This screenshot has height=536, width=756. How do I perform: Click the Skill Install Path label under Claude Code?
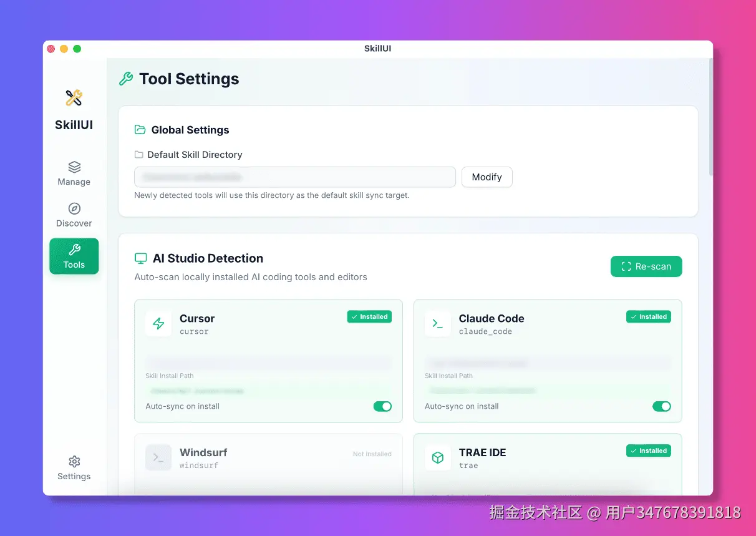click(448, 376)
